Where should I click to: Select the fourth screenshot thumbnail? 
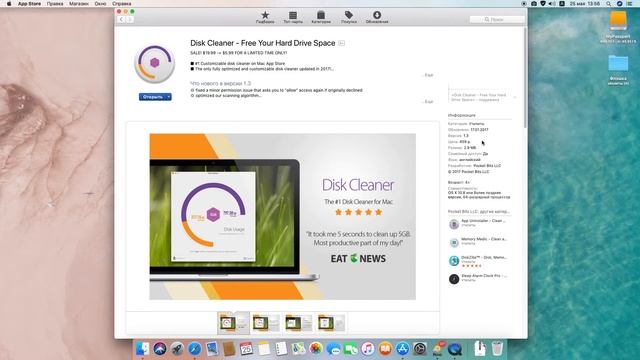(x=331, y=323)
